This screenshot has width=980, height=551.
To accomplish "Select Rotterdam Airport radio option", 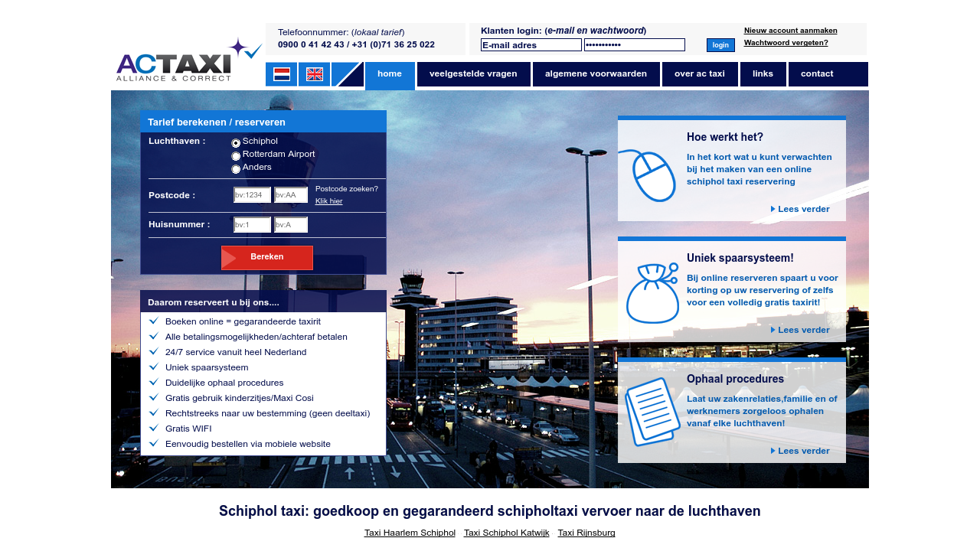I will [x=236, y=156].
